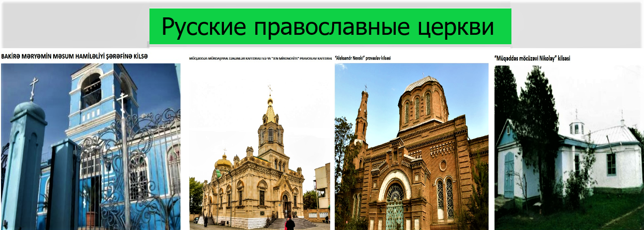Image resolution: width=644 pixels, height=230 pixels.
Task: Select the 'Jen Mironosits' cathedral caption
Action: (260, 58)
